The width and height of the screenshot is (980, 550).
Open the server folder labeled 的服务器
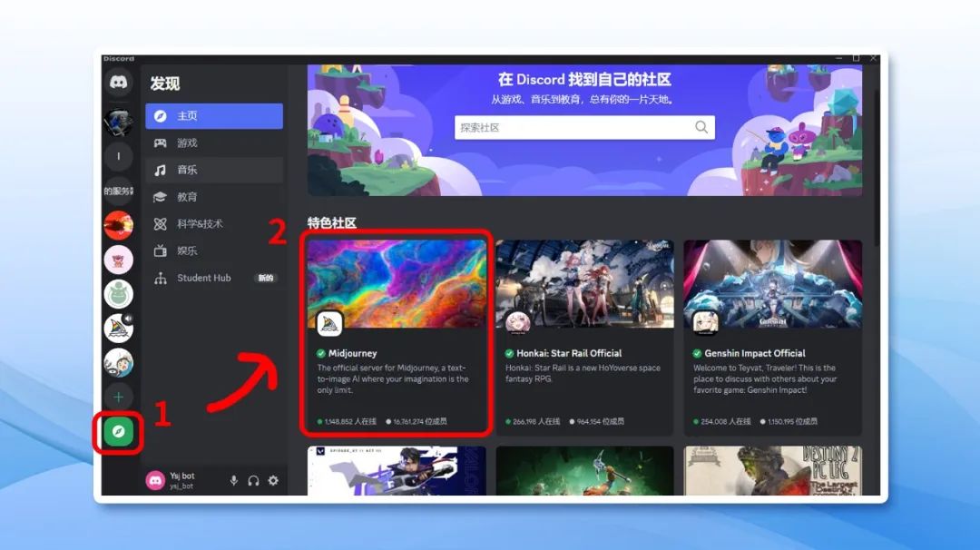point(118,191)
